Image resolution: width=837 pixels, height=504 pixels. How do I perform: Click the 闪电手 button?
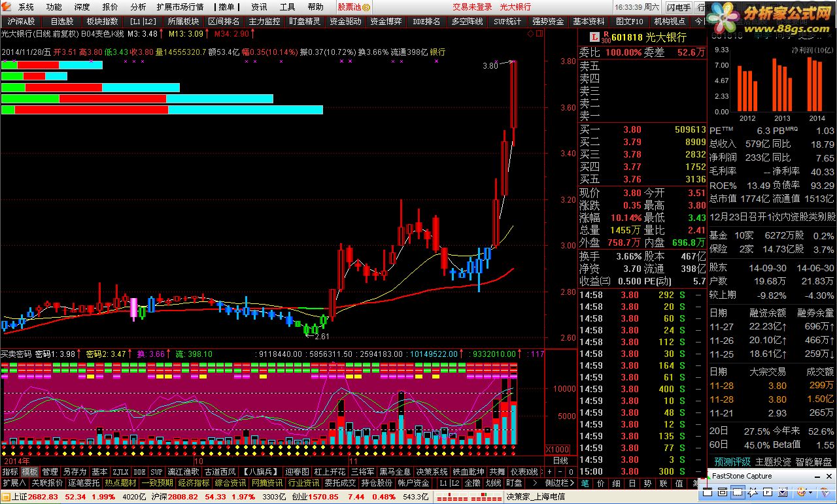679,7
